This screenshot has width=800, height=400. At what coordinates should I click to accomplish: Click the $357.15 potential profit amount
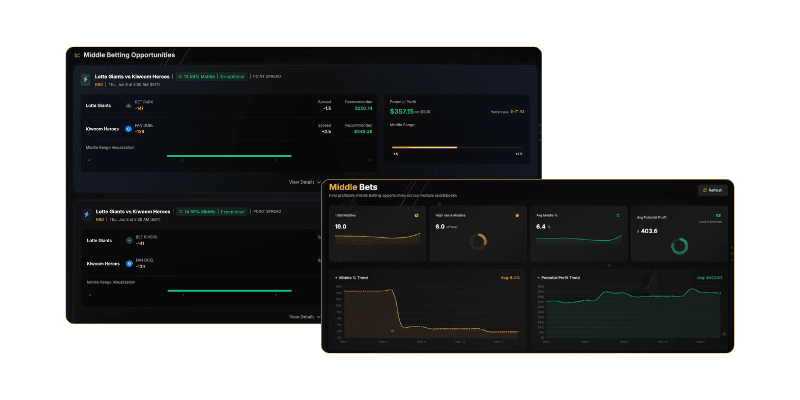[402, 111]
